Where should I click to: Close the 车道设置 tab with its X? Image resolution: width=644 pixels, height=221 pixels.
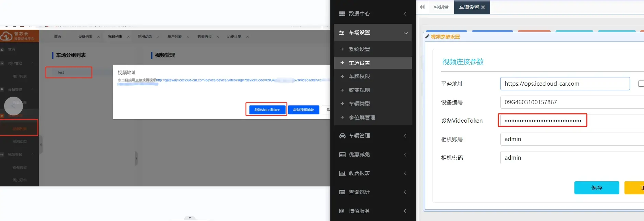tap(483, 7)
